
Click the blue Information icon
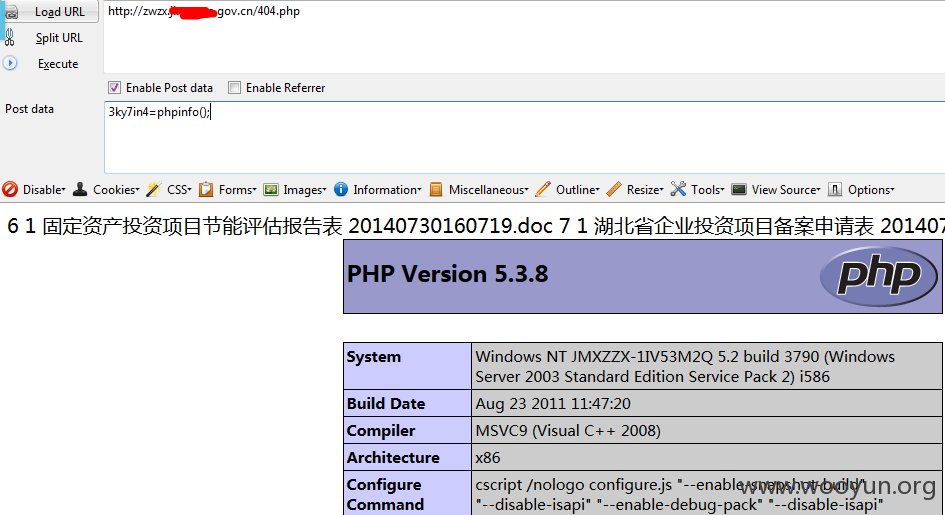[341, 189]
